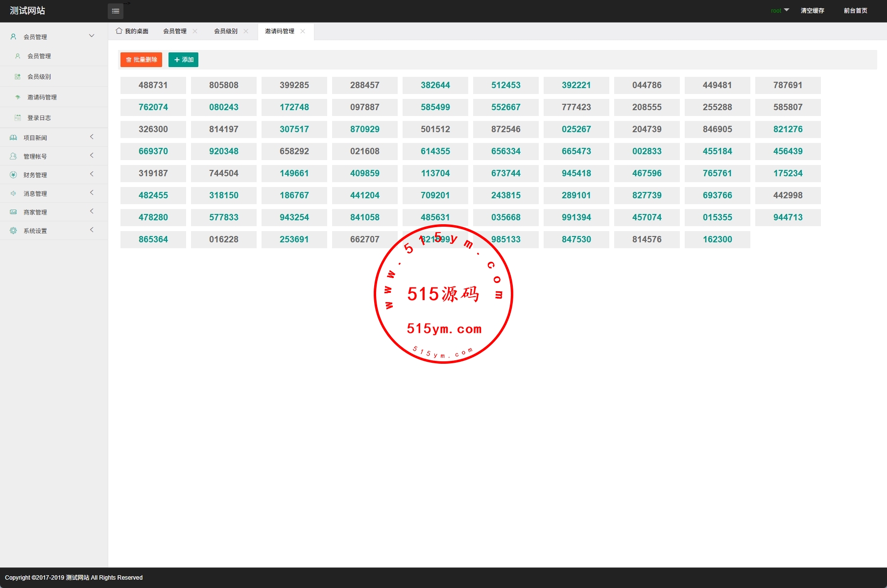Image resolution: width=887 pixels, height=588 pixels.
Task: Expand the 财务管理 menu chevron
Action: tap(92, 174)
